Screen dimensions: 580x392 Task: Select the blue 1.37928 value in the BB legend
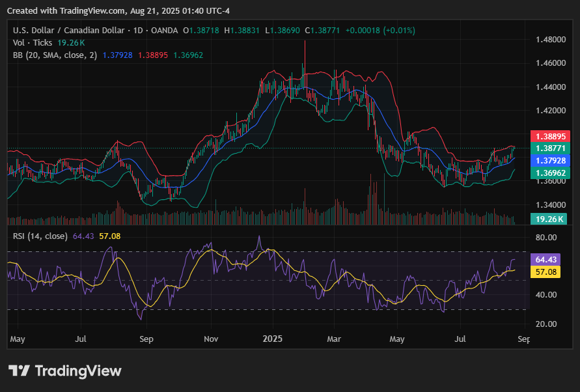pos(117,55)
